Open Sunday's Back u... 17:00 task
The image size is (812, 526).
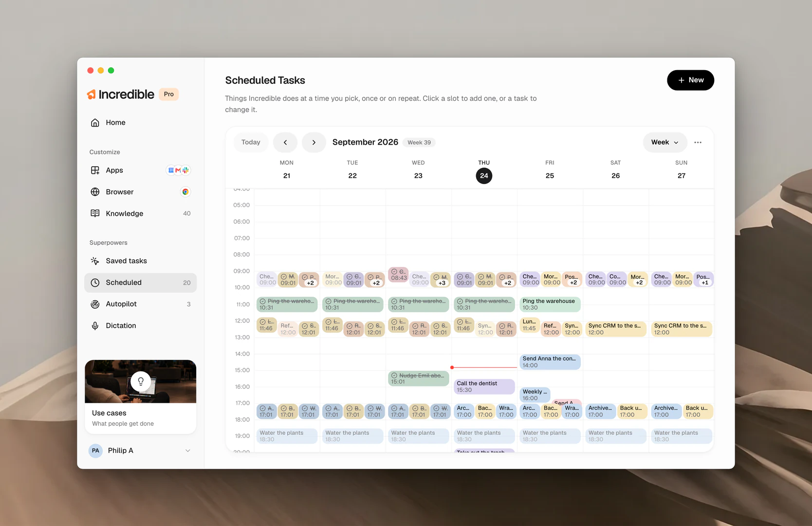tap(698, 412)
